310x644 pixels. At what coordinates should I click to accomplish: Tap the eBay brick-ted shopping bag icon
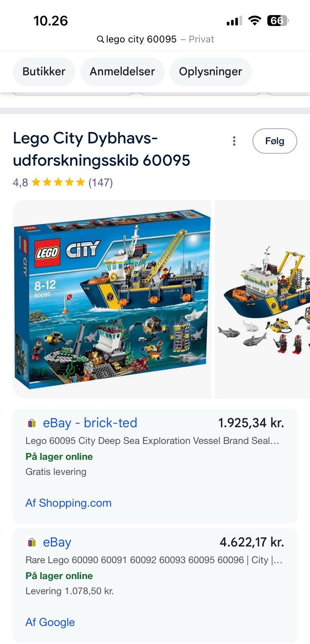(x=32, y=423)
